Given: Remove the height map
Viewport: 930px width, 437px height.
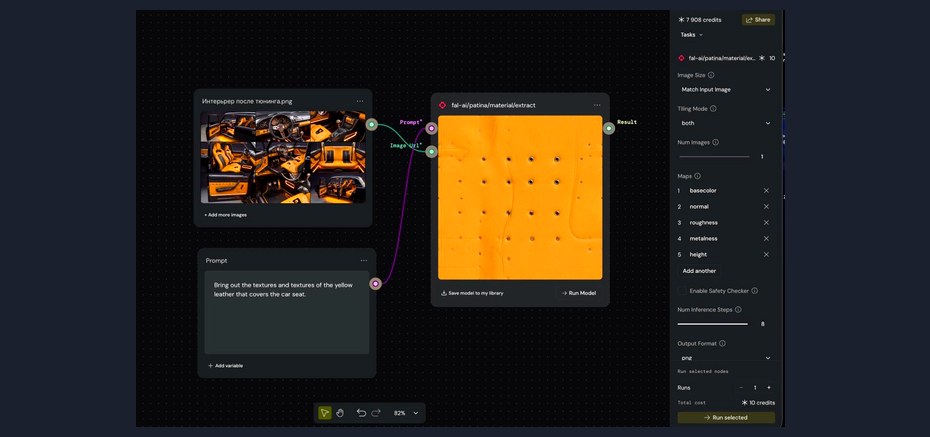Looking at the screenshot, I should pyautogui.click(x=766, y=254).
